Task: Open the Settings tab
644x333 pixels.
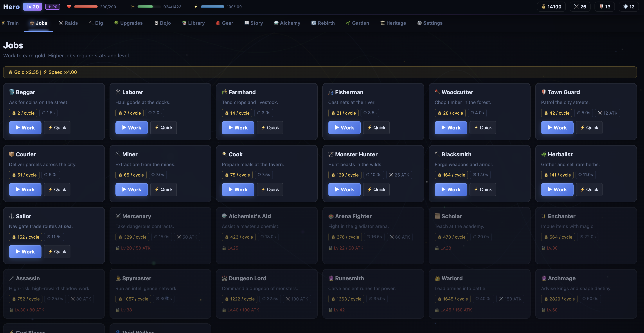Action: [x=430, y=23]
